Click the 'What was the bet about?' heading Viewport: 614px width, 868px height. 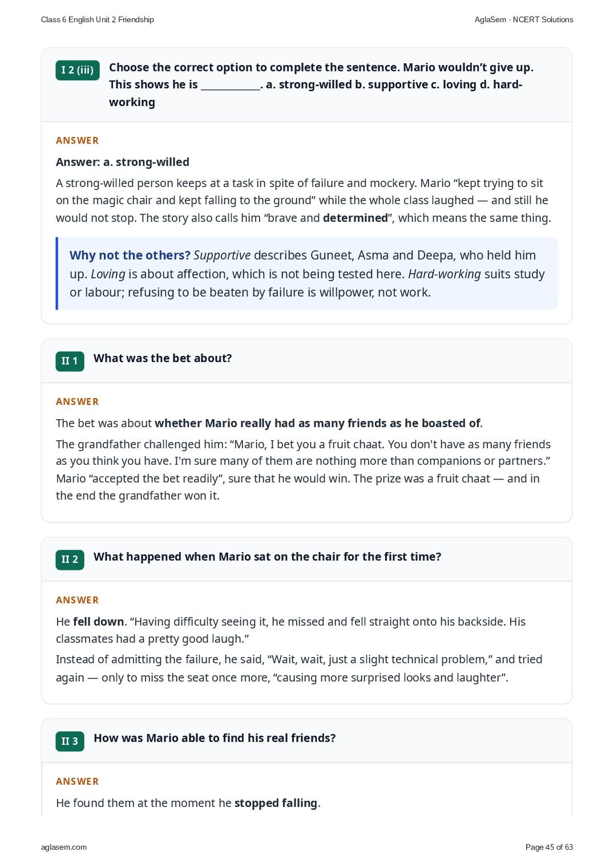[163, 358]
